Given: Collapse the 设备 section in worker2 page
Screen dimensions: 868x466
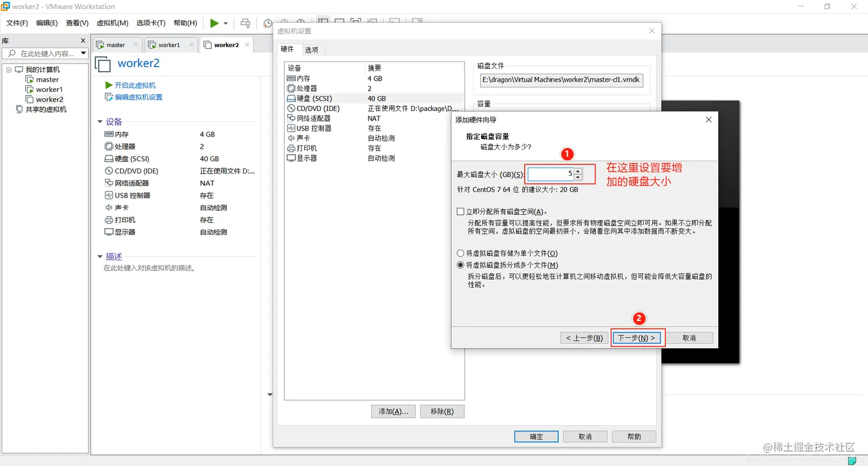Looking at the screenshot, I should coord(100,122).
